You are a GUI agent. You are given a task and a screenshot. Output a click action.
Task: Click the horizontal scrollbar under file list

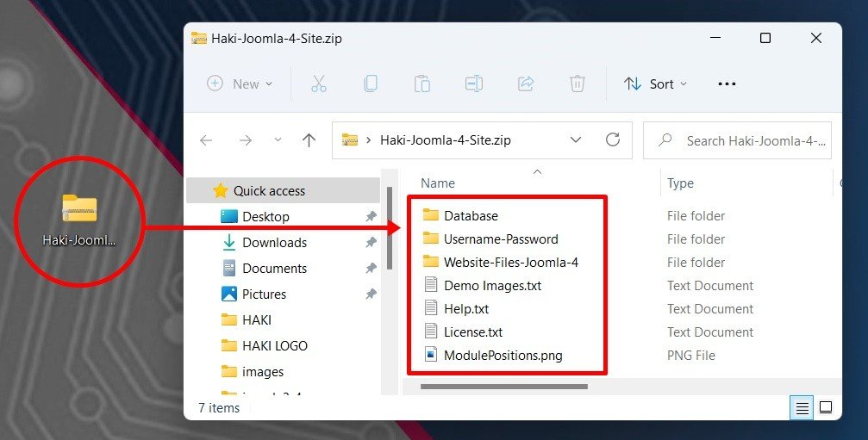[503, 387]
